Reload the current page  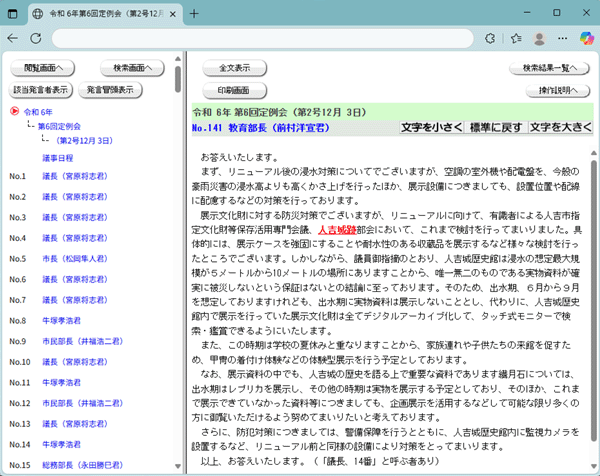point(36,38)
